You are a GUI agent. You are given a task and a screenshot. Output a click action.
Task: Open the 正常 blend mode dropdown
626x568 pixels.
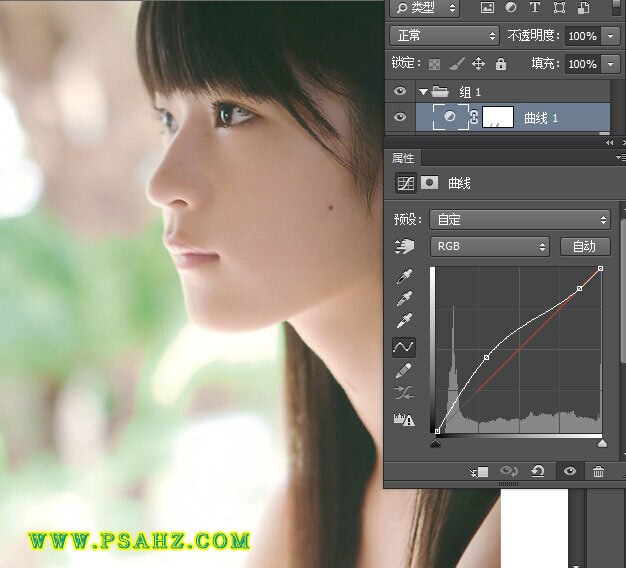click(445, 36)
